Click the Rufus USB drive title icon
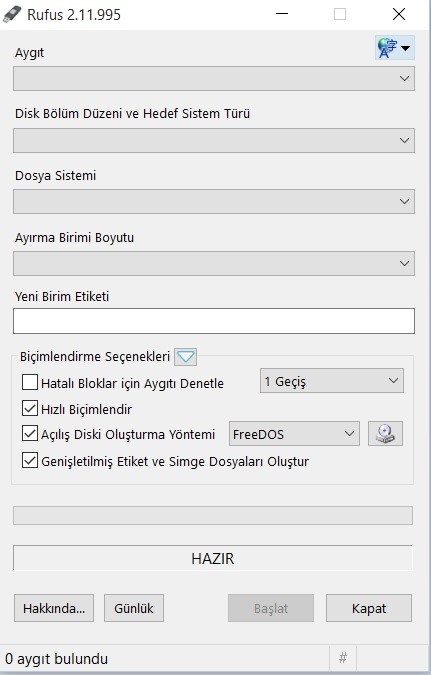 point(11,14)
